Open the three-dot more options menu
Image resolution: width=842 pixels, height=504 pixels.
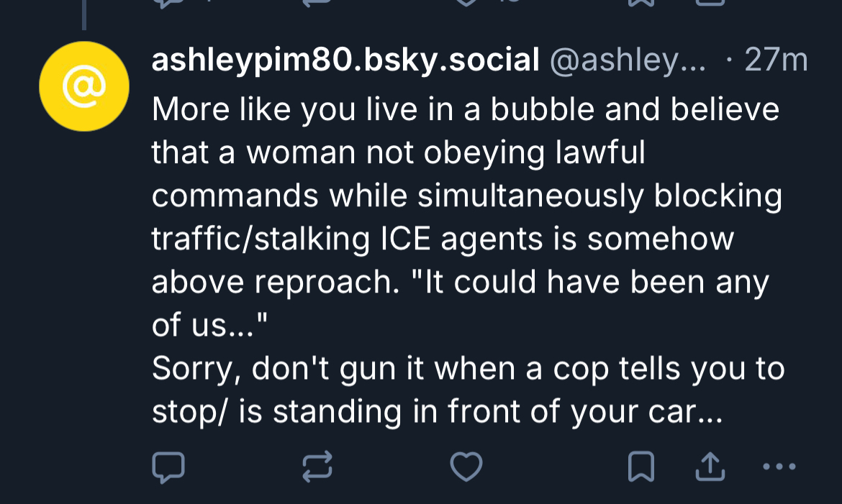(779, 467)
